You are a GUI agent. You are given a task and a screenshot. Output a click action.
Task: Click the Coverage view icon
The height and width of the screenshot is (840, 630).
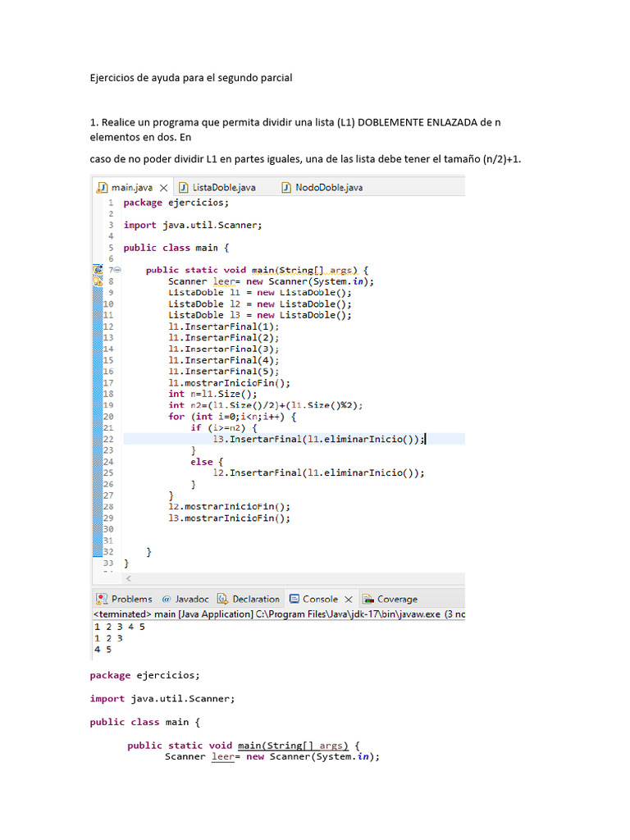click(368, 600)
